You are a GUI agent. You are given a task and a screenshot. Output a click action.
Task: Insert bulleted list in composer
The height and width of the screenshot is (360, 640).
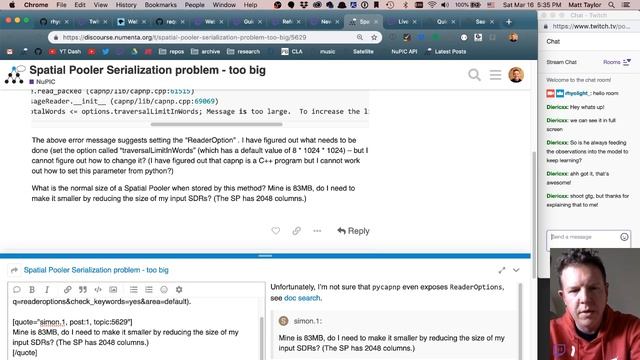(x=133, y=289)
